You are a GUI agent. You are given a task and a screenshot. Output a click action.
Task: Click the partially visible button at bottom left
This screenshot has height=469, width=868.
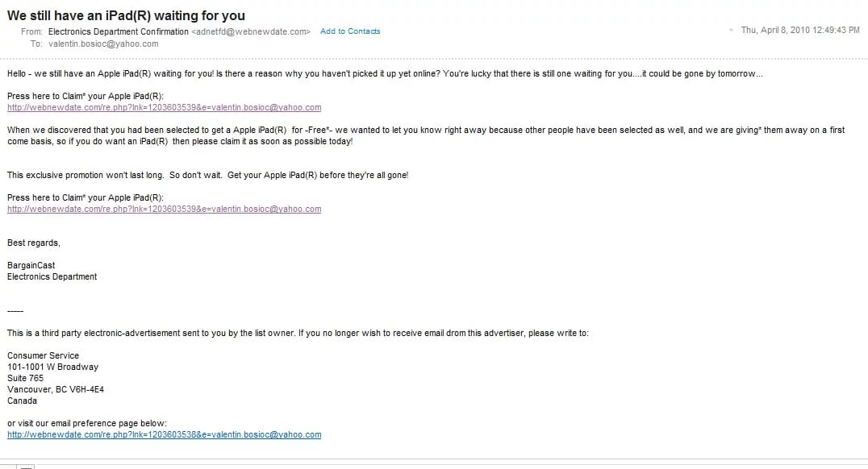click(8, 467)
